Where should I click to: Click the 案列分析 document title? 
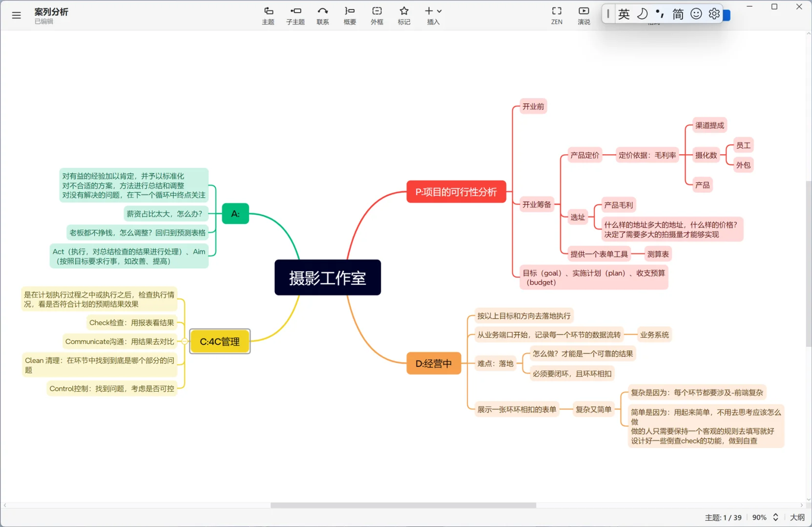tap(51, 12)
